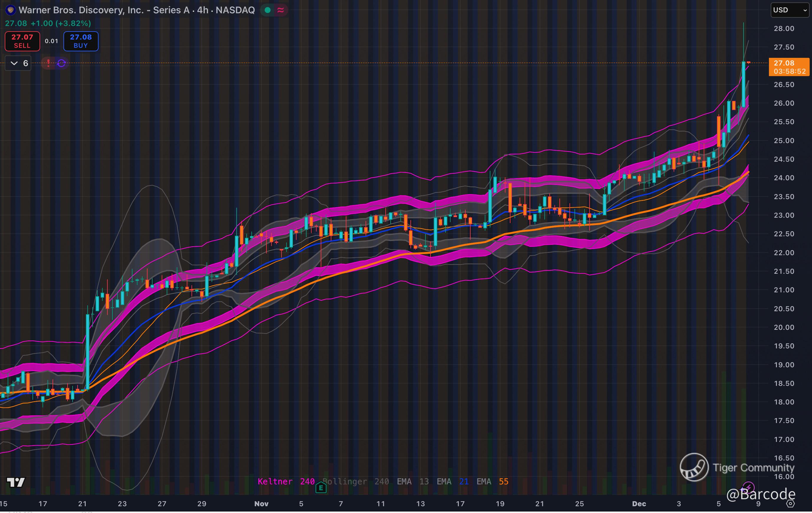Click the Nov date on time axis

pyautogui.click(x=261, y=504)
